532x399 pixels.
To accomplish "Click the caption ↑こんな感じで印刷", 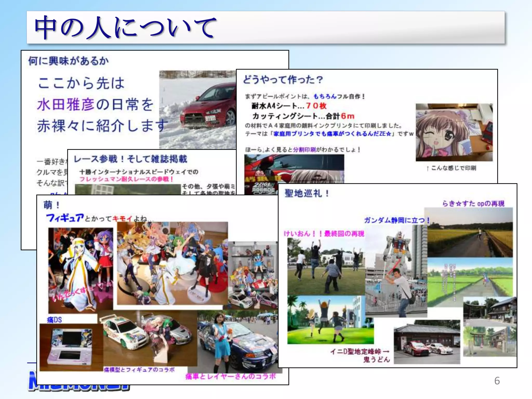I will [451, 168].
